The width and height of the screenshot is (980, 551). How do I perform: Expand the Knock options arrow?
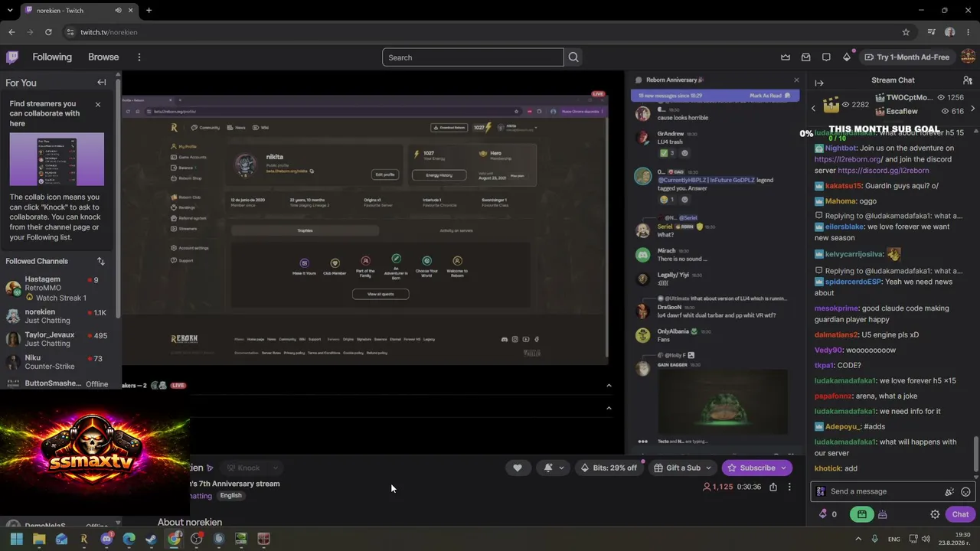point(275,468)
